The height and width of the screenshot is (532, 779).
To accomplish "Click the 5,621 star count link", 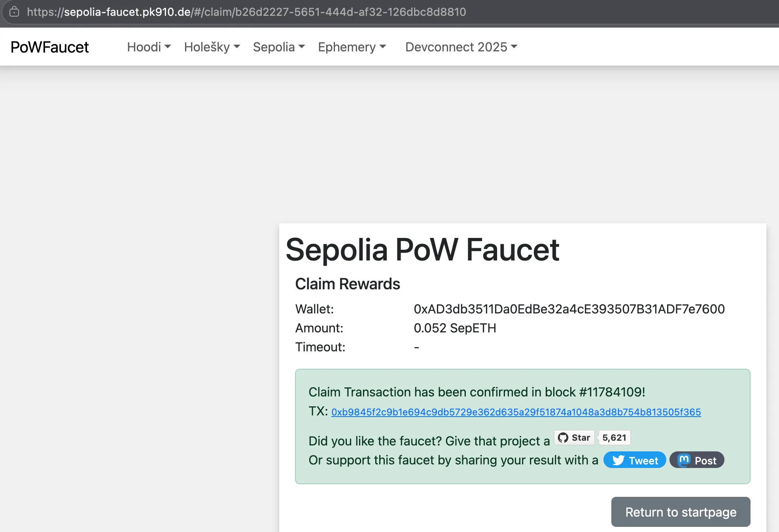I will pos(614,438).
